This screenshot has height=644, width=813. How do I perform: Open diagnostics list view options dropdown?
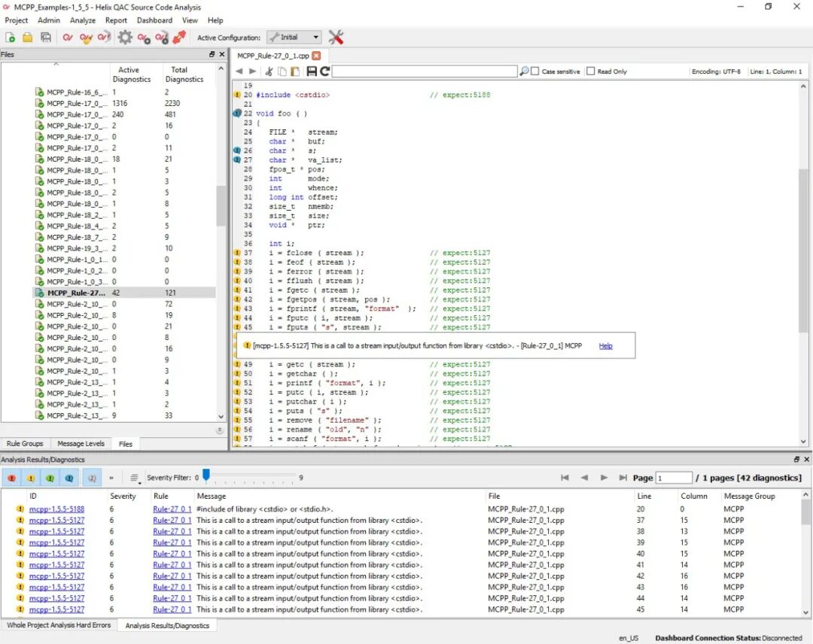point(135,478)
